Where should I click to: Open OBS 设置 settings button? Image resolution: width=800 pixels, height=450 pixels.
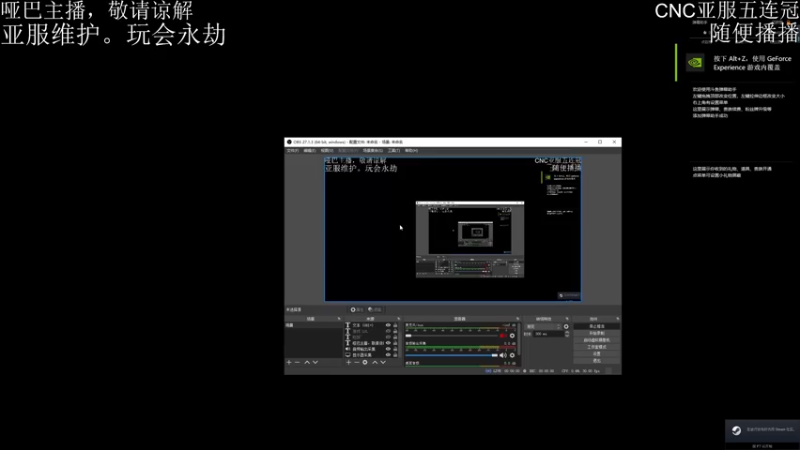(x=596, y=354)
